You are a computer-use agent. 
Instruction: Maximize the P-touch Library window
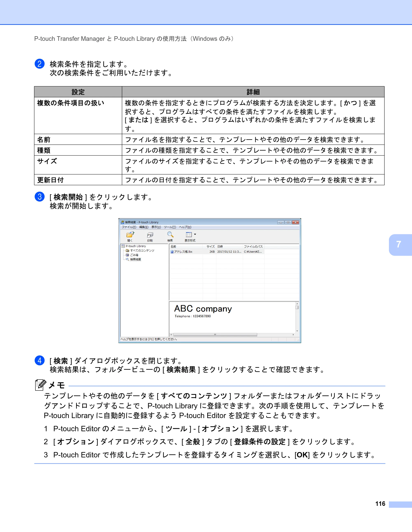pyautogui.click(x=288, y=222)
